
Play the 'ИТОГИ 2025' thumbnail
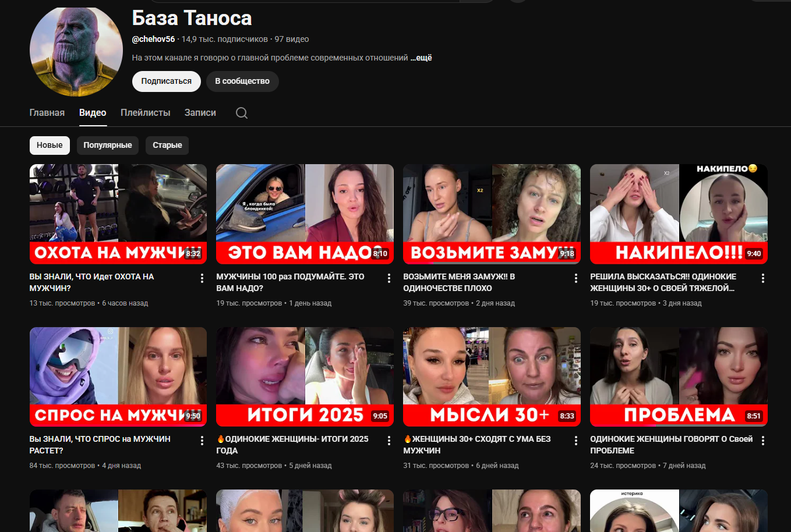[305, 377]
